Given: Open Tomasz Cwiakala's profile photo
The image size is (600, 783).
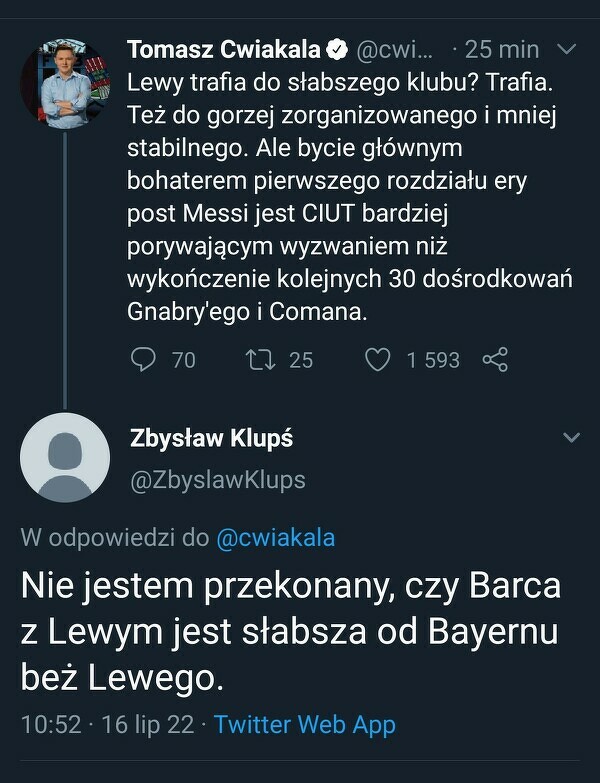Looking at the screenshot, I should [x=64, y=84].
